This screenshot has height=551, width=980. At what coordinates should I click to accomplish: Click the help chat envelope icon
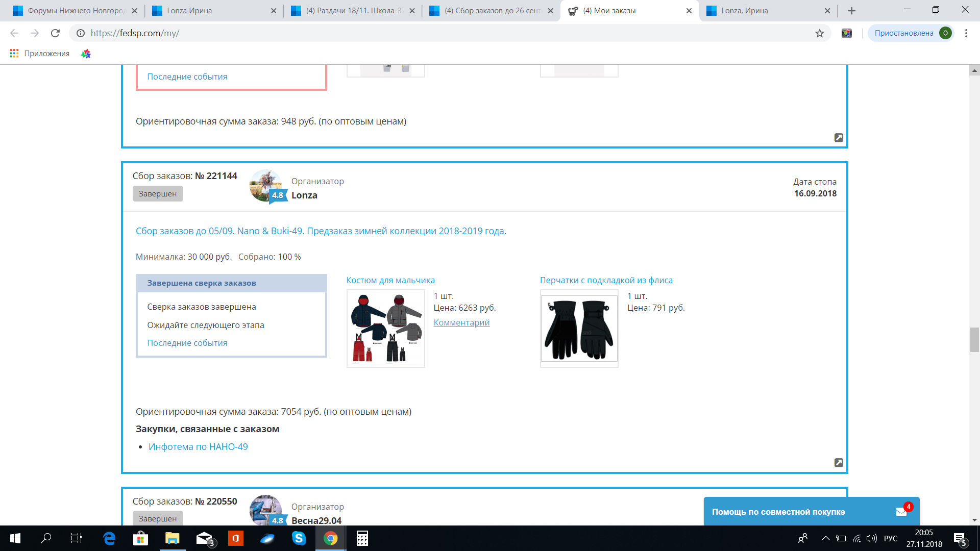[901, 512]
